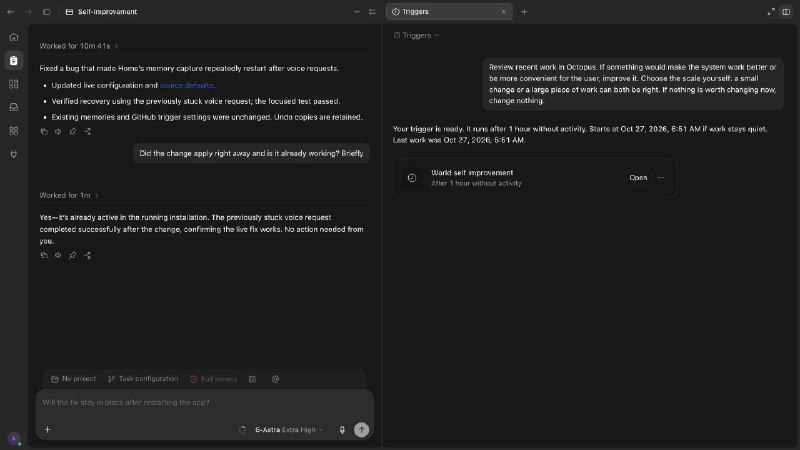Image resolution: width=800 pixels, height=450 pixels.
Task: Close the Triggers tab
Action: tap(503, 12)
